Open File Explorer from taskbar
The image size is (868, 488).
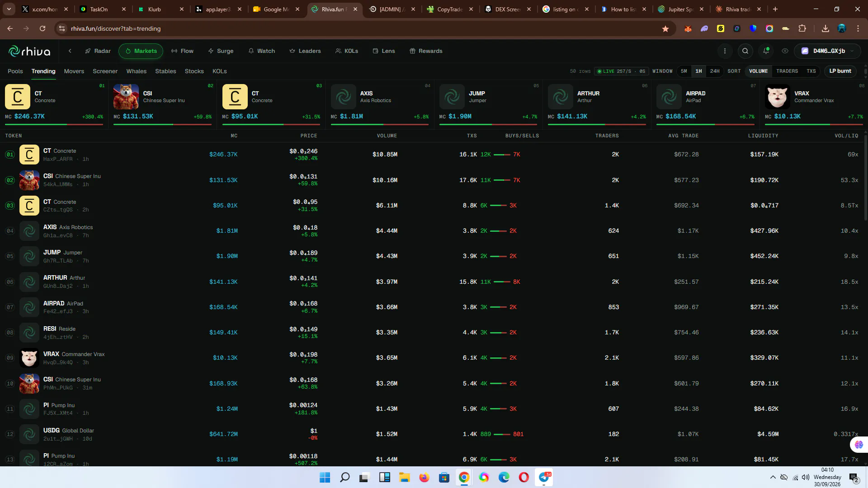404,478
